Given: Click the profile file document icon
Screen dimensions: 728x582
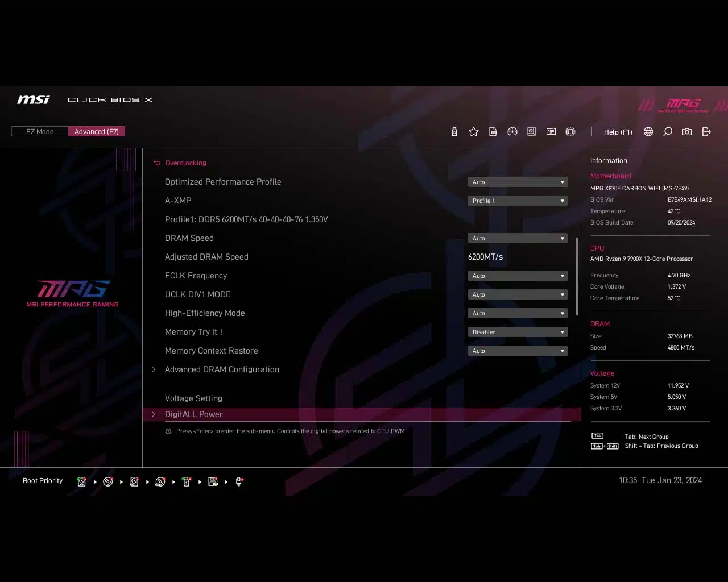Looking at the screenshot, I should tap(493, 132).
